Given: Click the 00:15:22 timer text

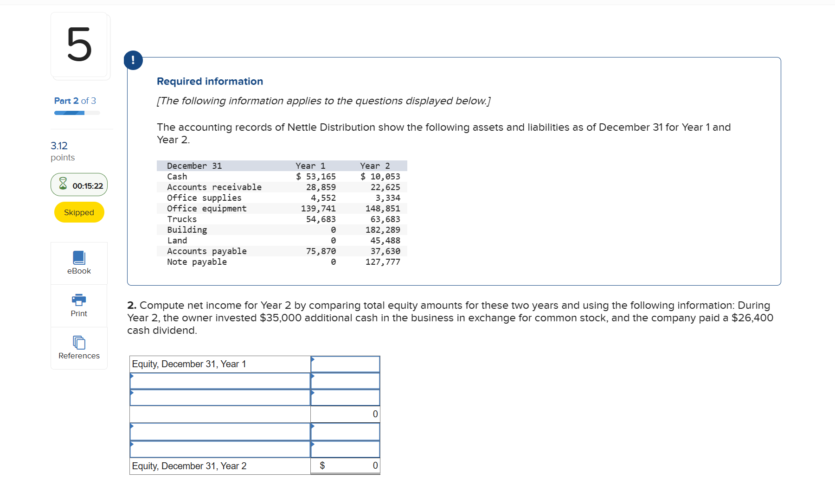Looking at the screenshot, I should (x=88, y=186).
